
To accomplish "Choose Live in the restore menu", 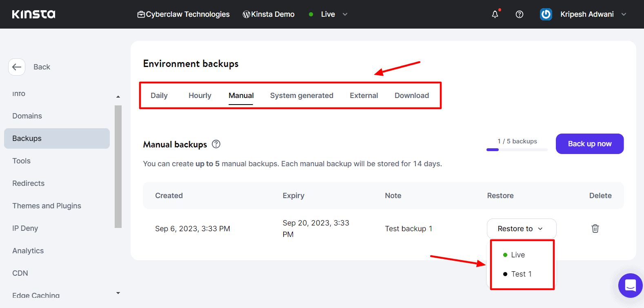I will click(x=517, y=255).
